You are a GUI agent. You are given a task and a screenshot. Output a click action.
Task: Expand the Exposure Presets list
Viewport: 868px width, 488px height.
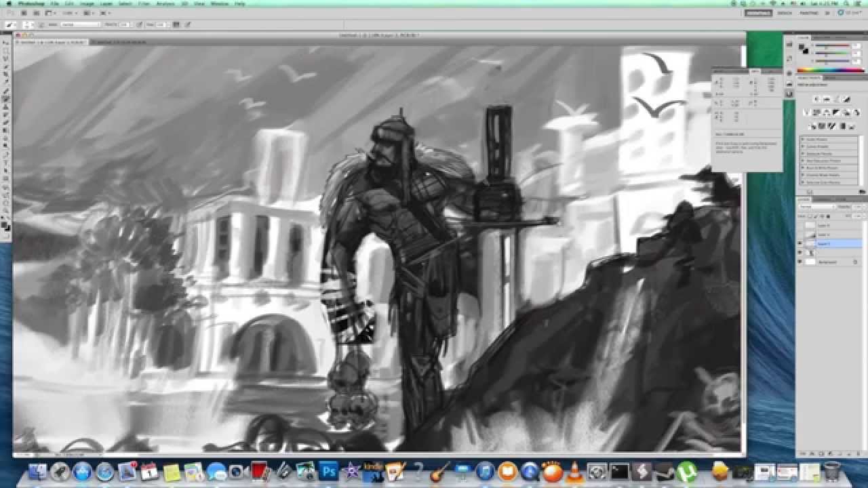802,154
